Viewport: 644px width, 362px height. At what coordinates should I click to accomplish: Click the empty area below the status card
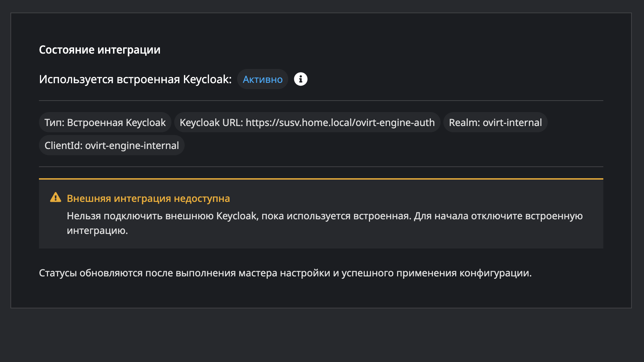(321, 334)
